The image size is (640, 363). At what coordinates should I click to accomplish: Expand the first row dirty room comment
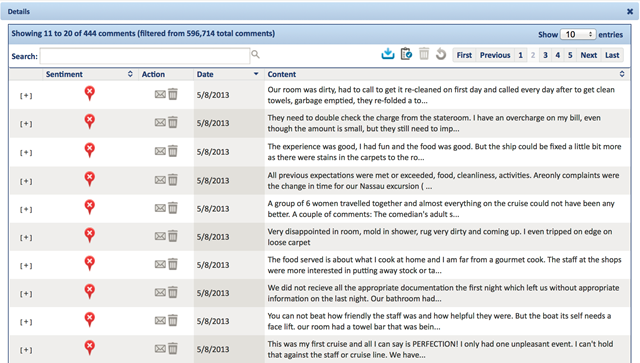26,96
